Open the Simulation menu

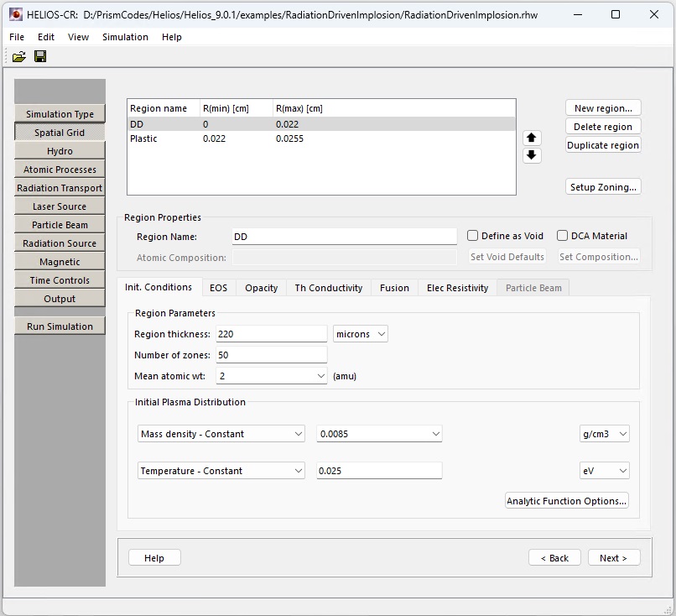[125, 37]
